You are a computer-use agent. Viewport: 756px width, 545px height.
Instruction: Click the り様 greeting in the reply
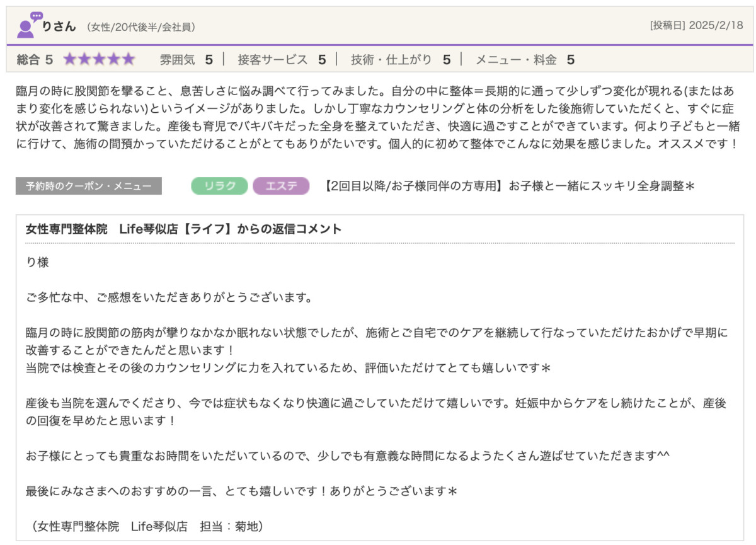37,263
